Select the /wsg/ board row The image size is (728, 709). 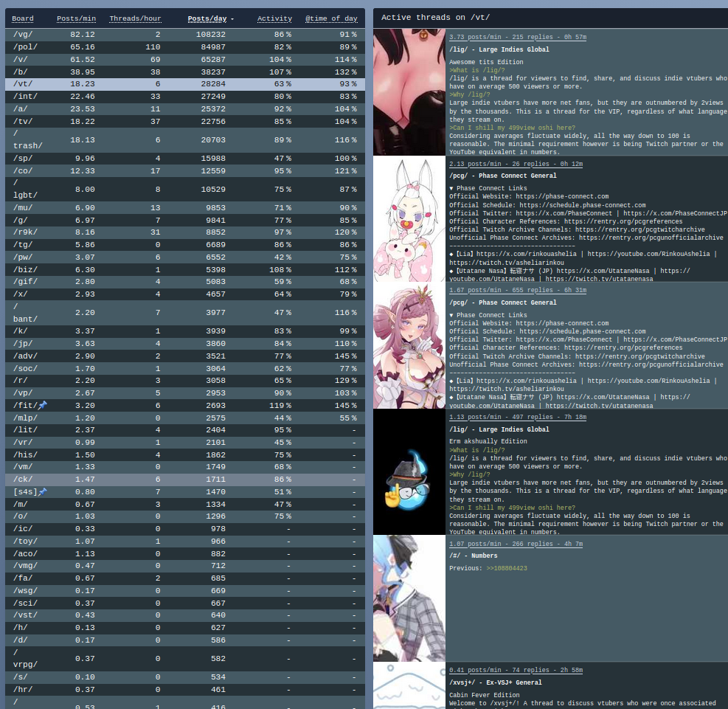coord(185,591)
